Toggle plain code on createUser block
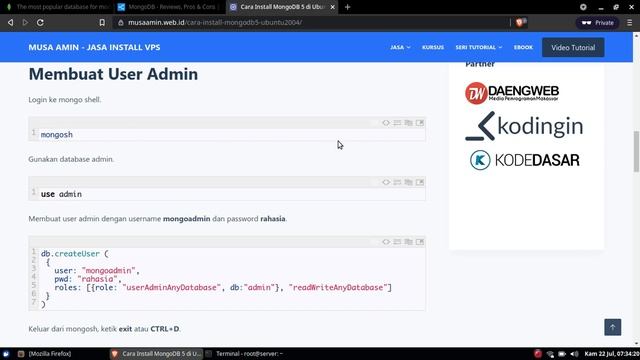Image resolution: width=640 pixels, height=360 pixels. pos(386,242)
